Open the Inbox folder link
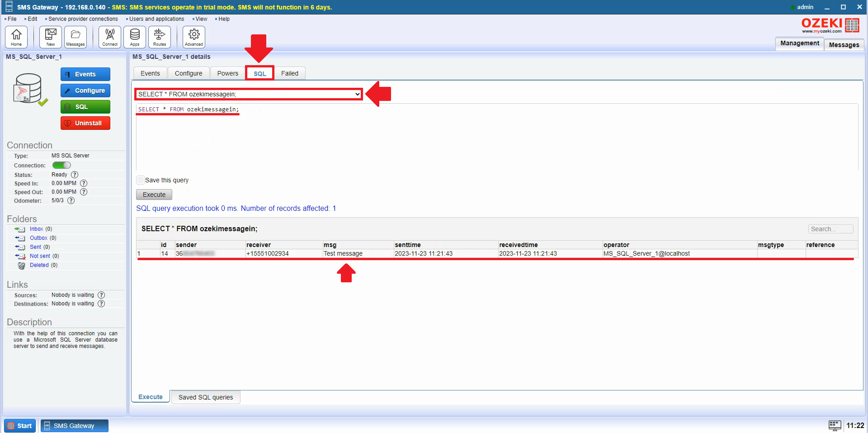Image resolution: width=868 pixels, height=433 pixels. (36, 229)
